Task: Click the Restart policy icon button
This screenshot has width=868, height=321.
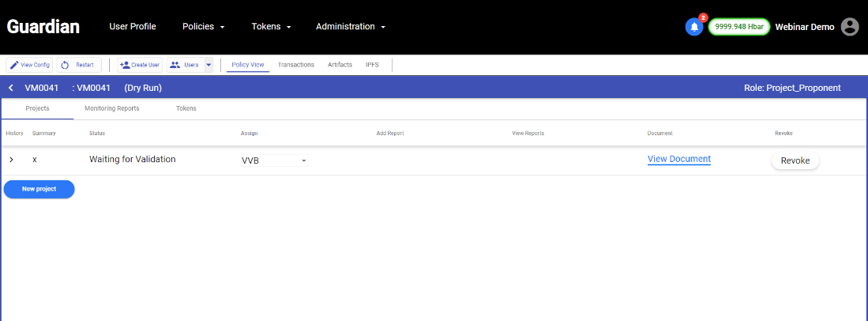Action: [x=79, y=65]
